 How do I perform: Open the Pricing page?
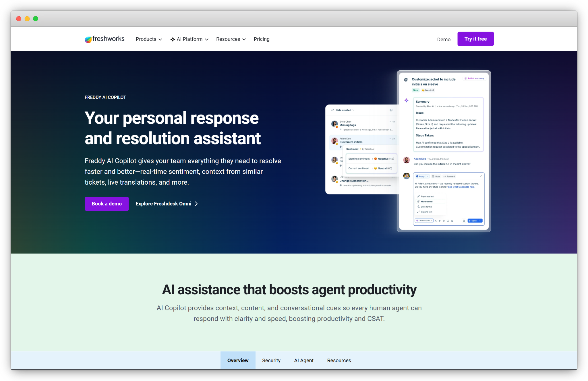(262, 39)
